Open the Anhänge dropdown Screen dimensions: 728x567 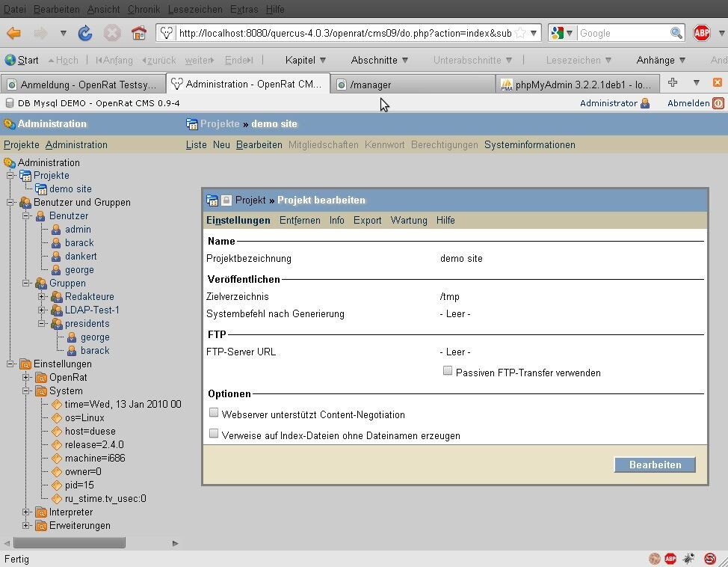661,60
